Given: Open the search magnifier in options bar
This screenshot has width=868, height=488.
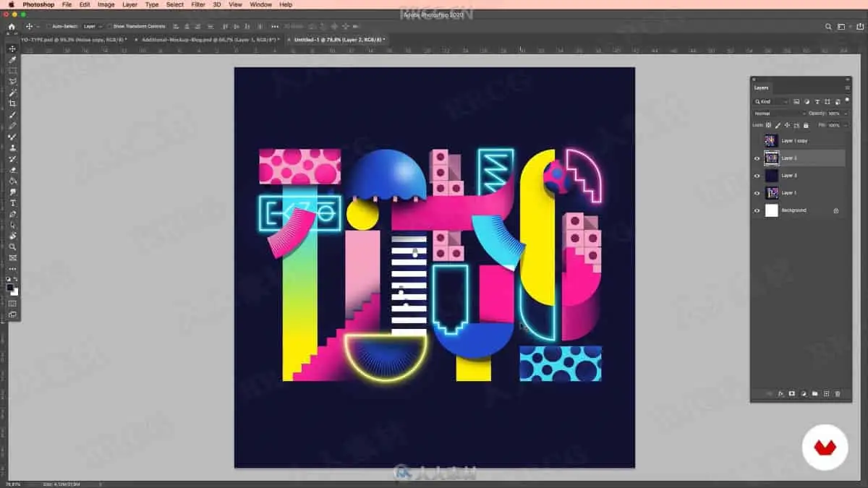Looking at the screenshot, I should tap(828, 26).
